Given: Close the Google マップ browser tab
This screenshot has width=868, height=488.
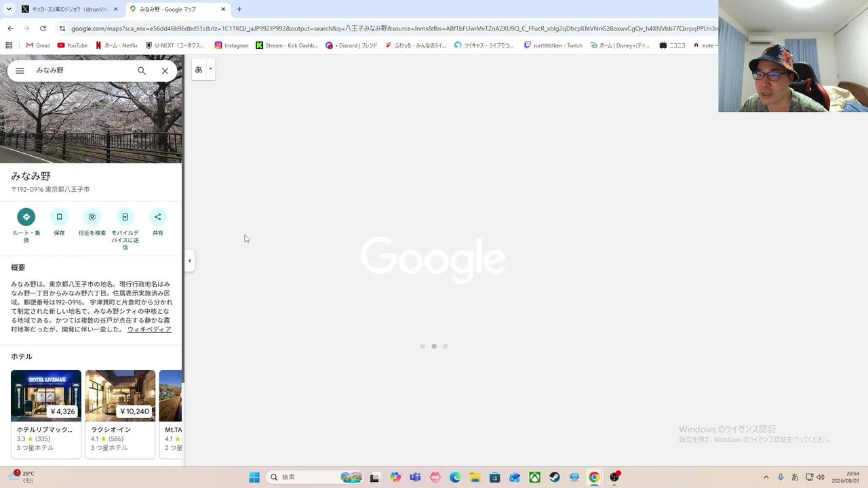Looking at the screenshot, I should [223, 9].
